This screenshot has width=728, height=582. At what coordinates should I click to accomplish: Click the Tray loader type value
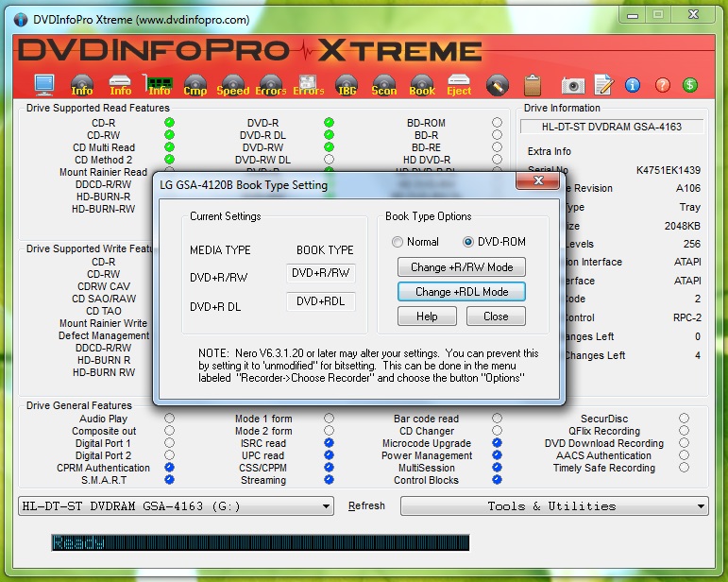[689, 207]
